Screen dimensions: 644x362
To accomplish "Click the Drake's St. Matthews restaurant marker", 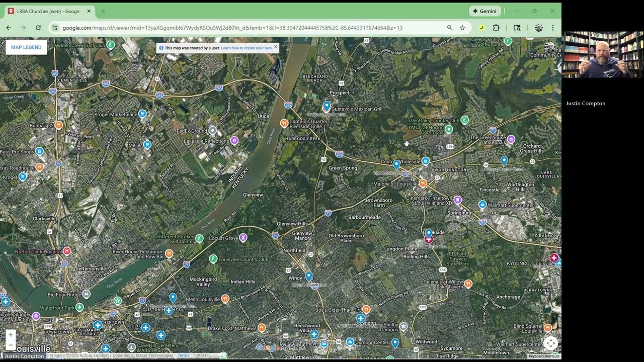I will click(x=262, y=328).
